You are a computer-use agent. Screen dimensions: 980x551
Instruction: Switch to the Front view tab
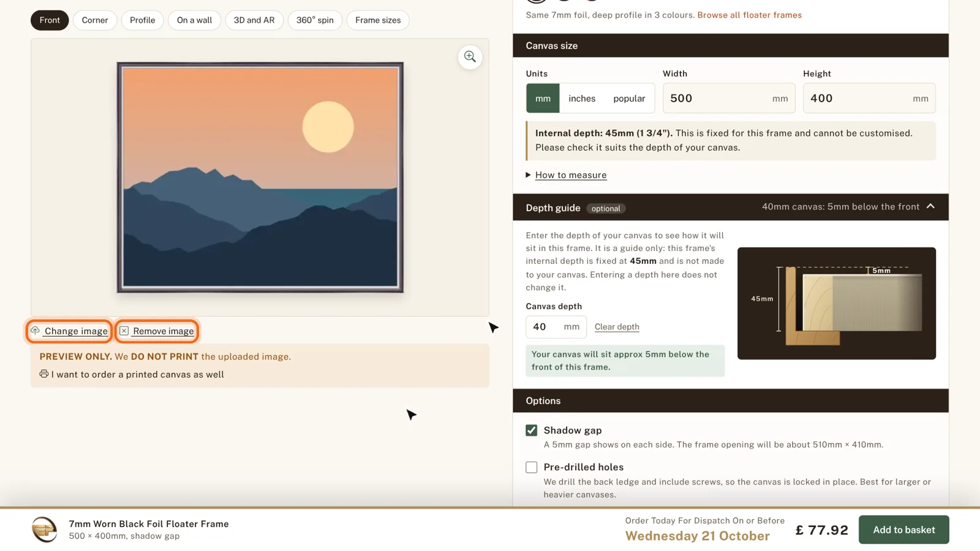pos(50,20)
